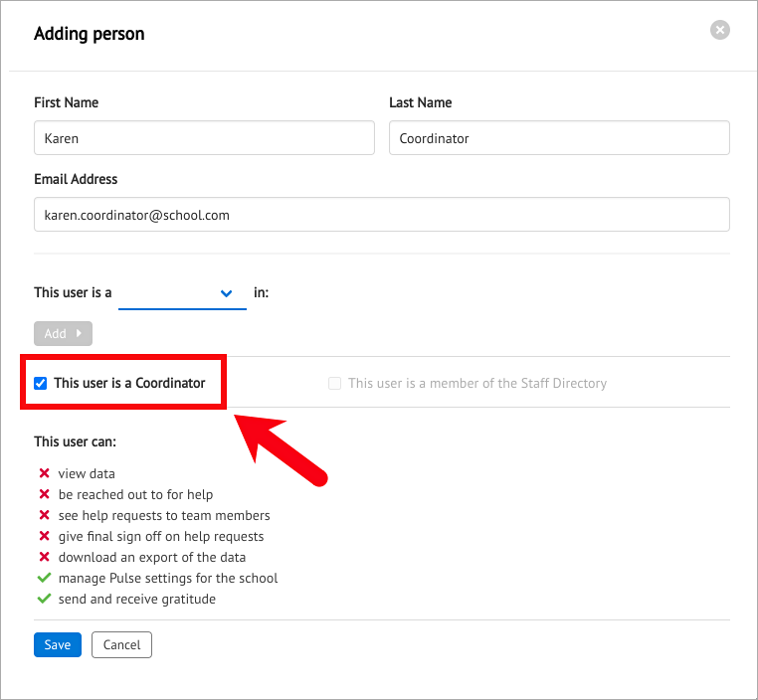The image size is (758, 700).
Task: Click the Cancel button
Action: tap(121, 645)
